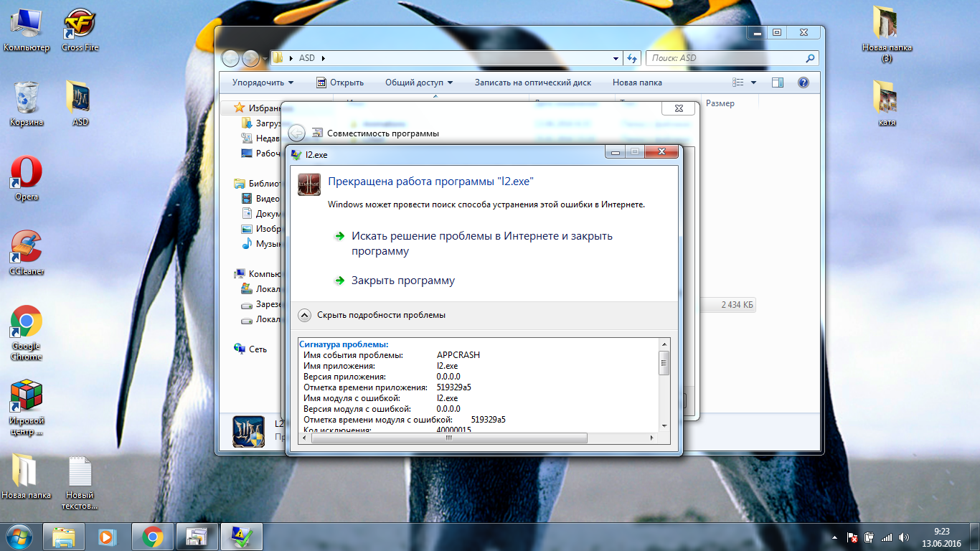
Task: Open the CCleaner desktop shortcut
Action: click(x=27, y=248)
